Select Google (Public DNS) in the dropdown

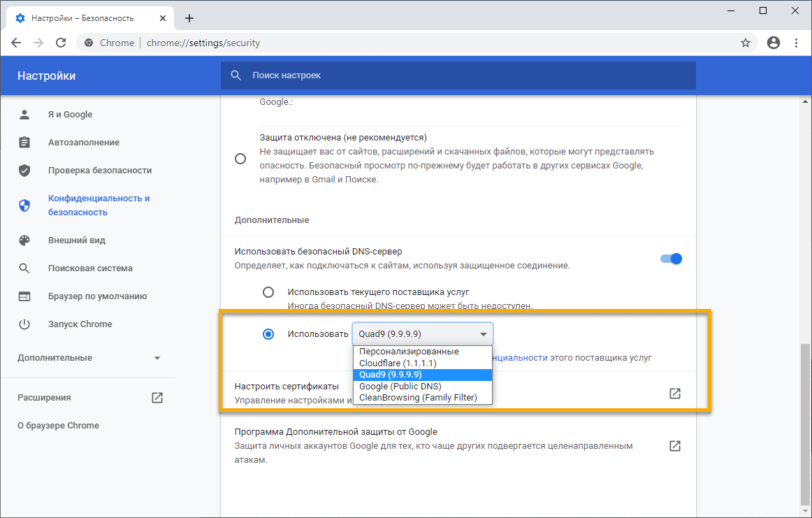click(x=399, y=386)
